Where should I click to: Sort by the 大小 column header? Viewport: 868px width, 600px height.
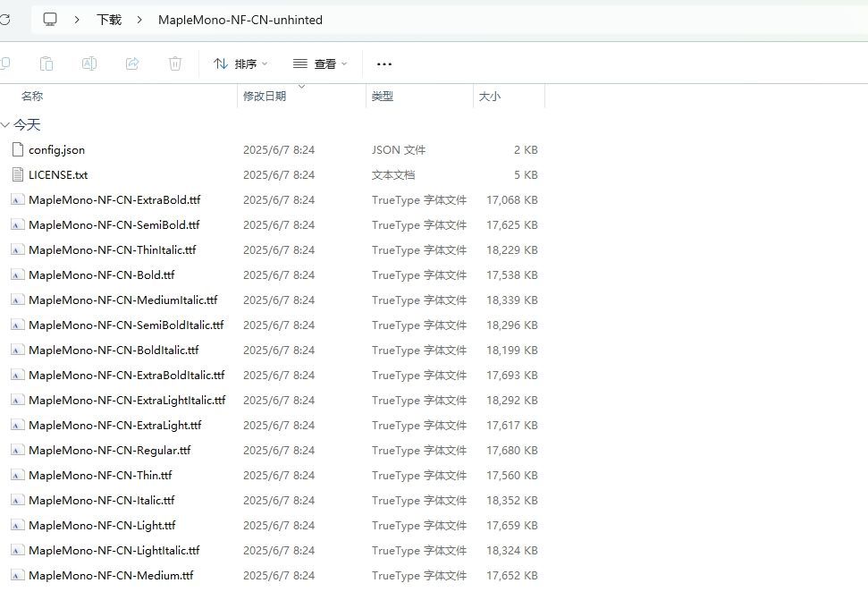[x=489, y=97]
